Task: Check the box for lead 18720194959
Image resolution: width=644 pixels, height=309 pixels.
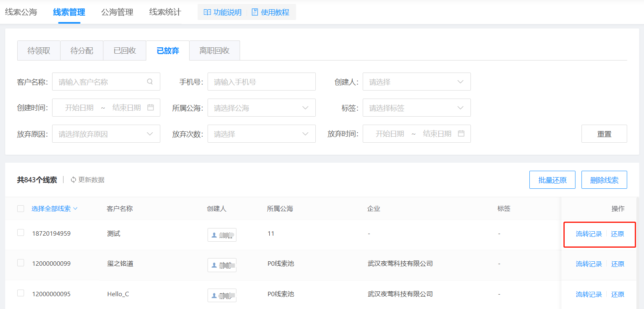Action: click(x=20, y=232)
